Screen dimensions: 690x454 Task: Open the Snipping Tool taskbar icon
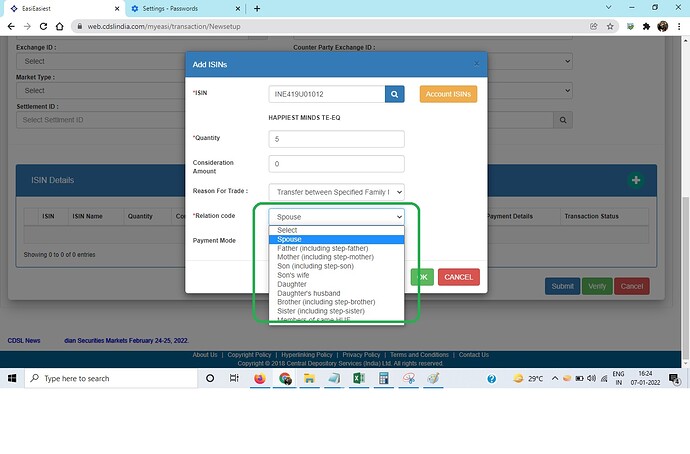(x=409, y=378)
